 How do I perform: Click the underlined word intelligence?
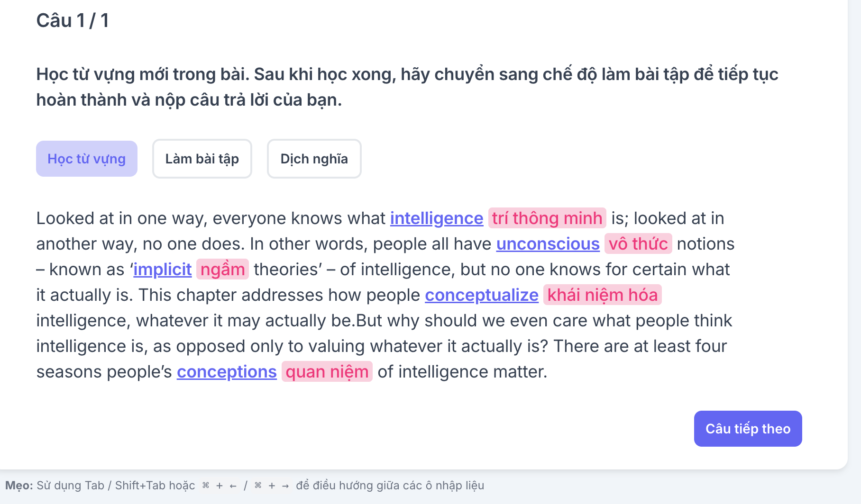(x=436, y=218)
